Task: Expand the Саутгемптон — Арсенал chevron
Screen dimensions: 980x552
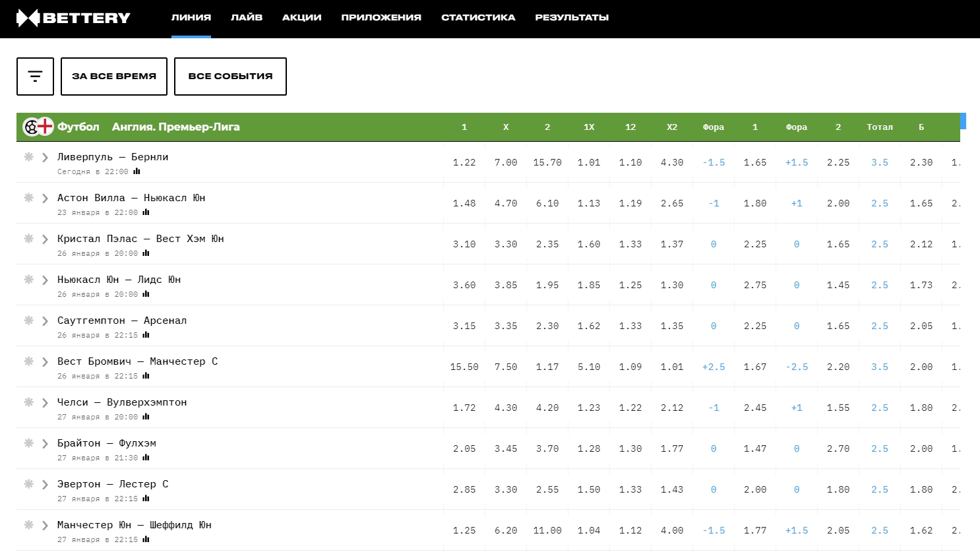Action: (x=46, y=321)
